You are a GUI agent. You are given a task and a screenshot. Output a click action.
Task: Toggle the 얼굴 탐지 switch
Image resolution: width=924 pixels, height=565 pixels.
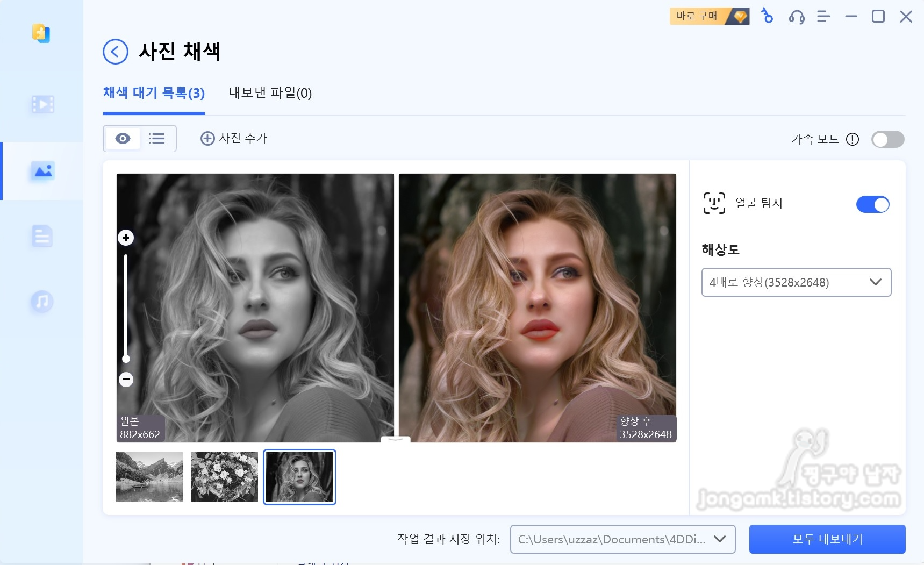pyautogui.click(x=872, y=204)
